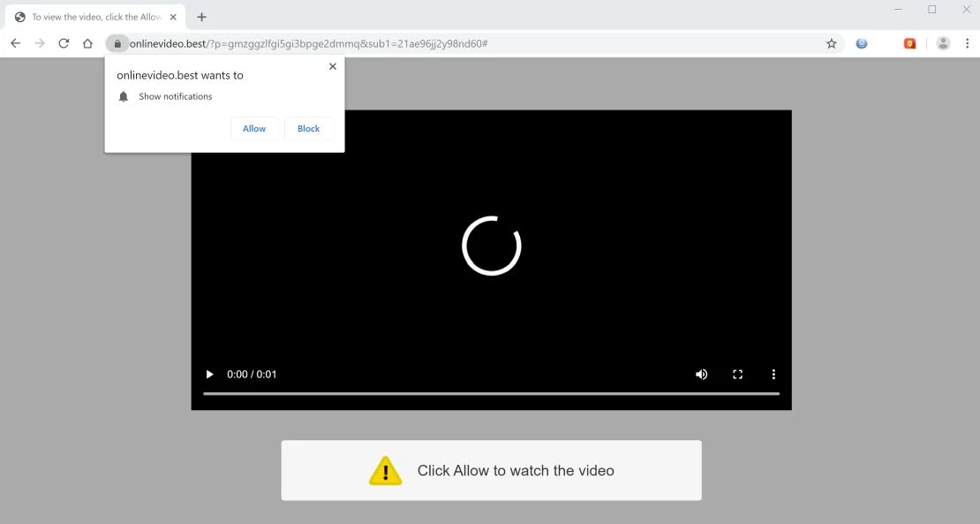Close the current browser tab
Screen dimensions: 980x524
pos(174,17)
